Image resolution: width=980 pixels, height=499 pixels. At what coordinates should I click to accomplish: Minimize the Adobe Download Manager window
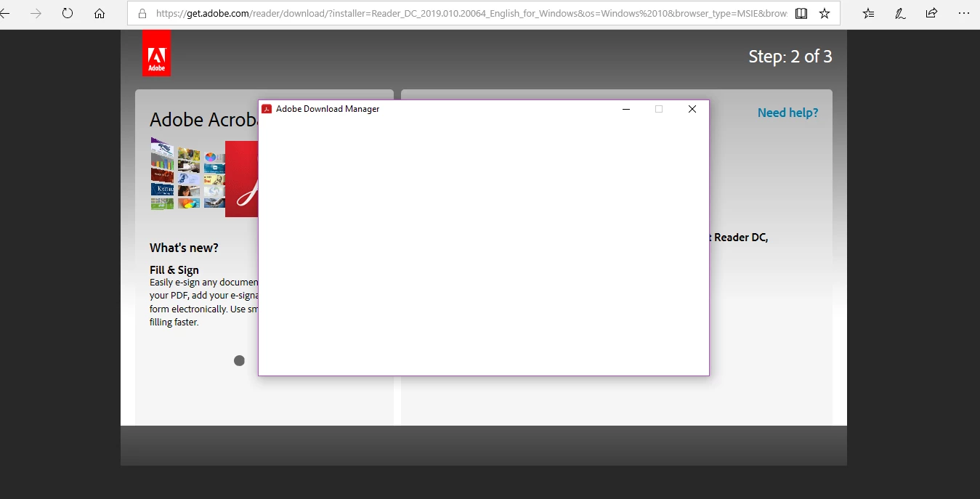pos(626,109)
